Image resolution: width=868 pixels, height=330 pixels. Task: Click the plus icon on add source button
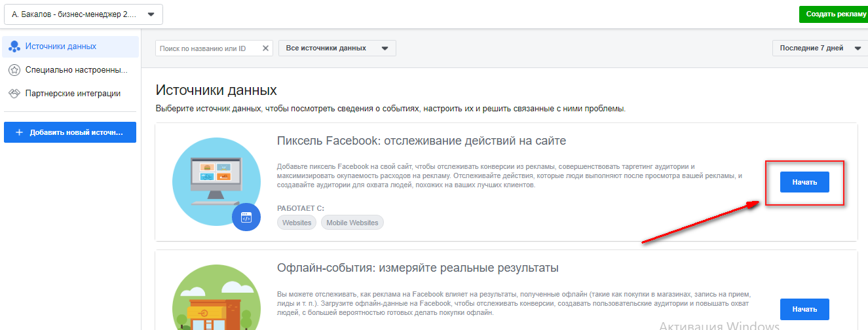pos(19,132)
